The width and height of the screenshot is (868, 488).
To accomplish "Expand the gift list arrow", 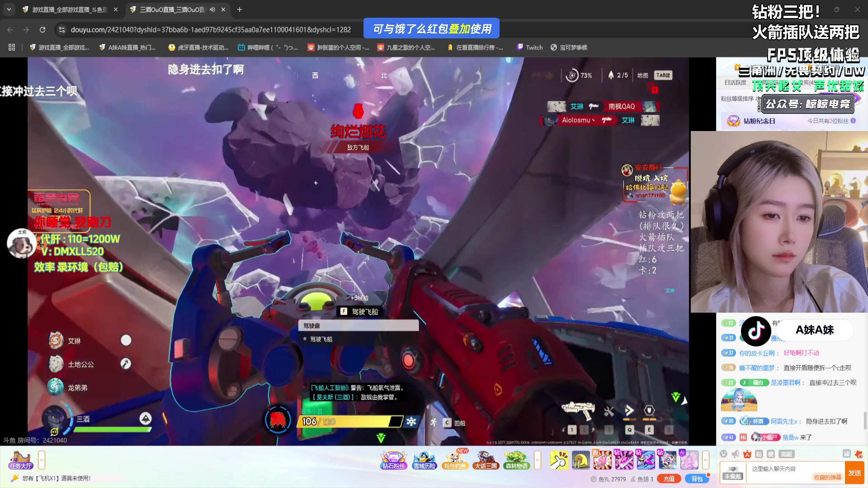I will (705, 460).
